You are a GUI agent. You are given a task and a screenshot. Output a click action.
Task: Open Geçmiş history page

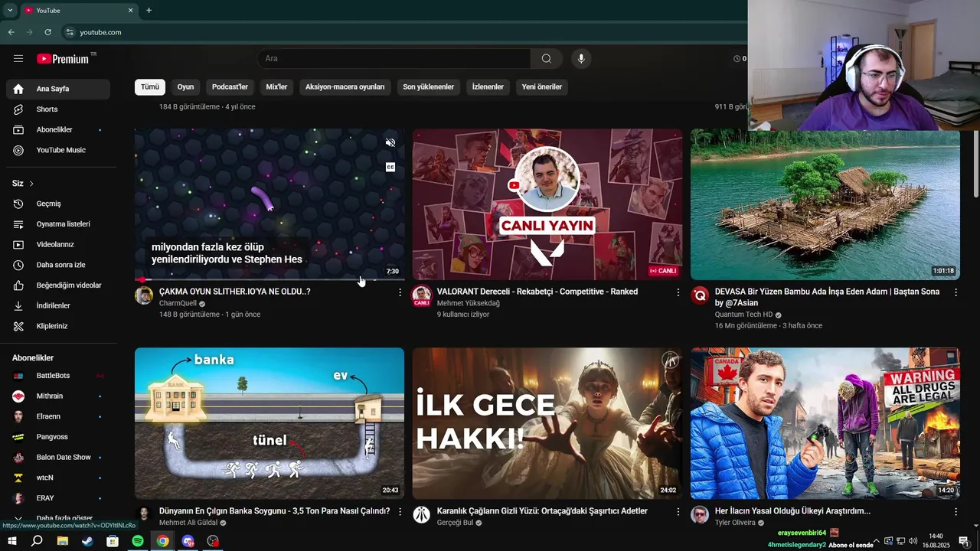[x=58, y=204]
